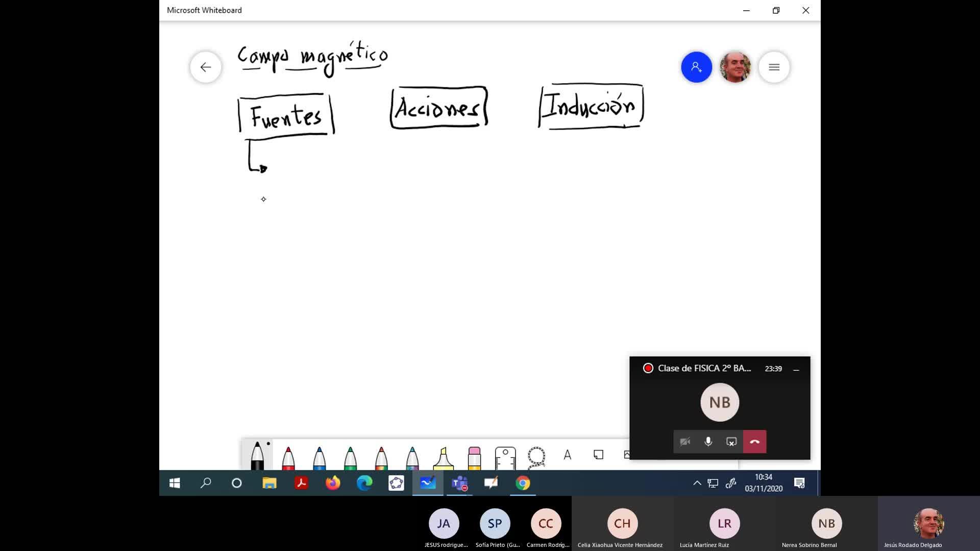Insert a sticky note

(598, 454)
